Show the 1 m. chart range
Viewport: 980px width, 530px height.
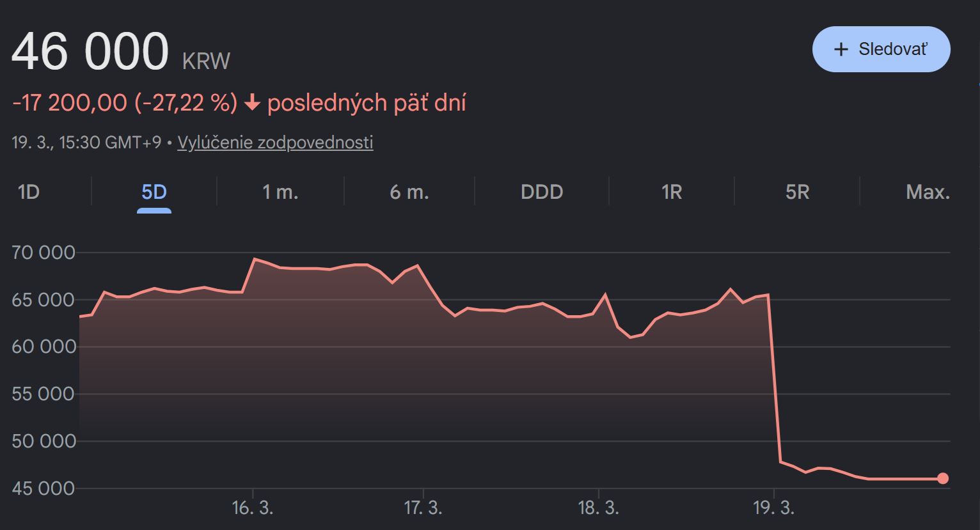tap(280, 192)
